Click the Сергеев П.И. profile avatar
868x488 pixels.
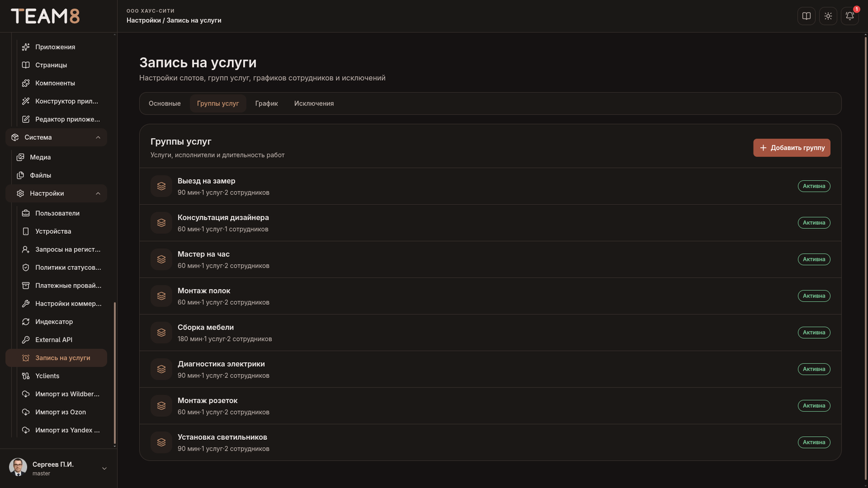(x=18, y=468)
